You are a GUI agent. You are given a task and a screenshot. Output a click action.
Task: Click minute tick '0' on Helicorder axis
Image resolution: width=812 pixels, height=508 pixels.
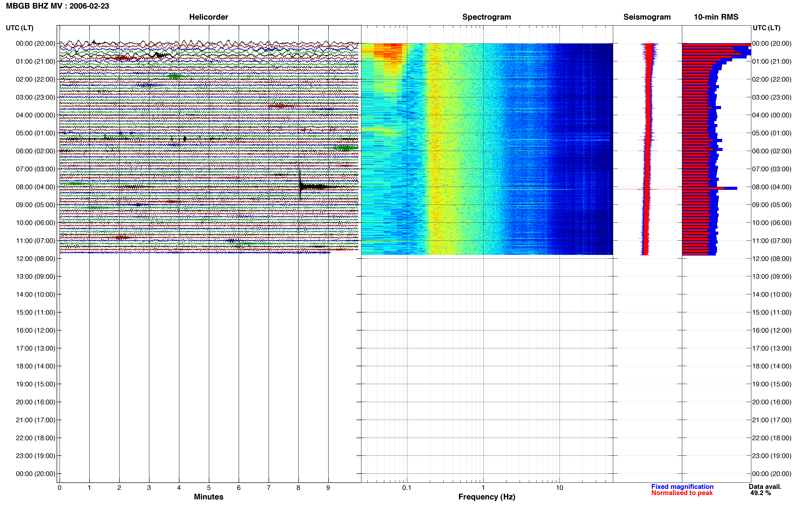[x=59, y=488]
